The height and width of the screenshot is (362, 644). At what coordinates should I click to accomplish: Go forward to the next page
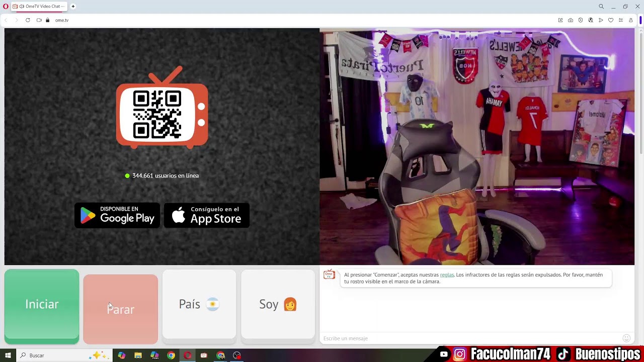click(16, 20)
